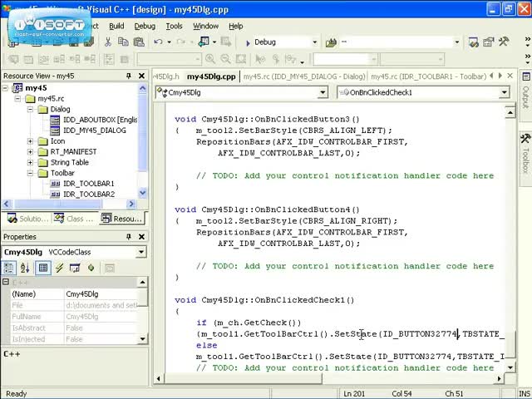
Task: Click the Categorized view icon in Properties
Action: tap(9, 268)
